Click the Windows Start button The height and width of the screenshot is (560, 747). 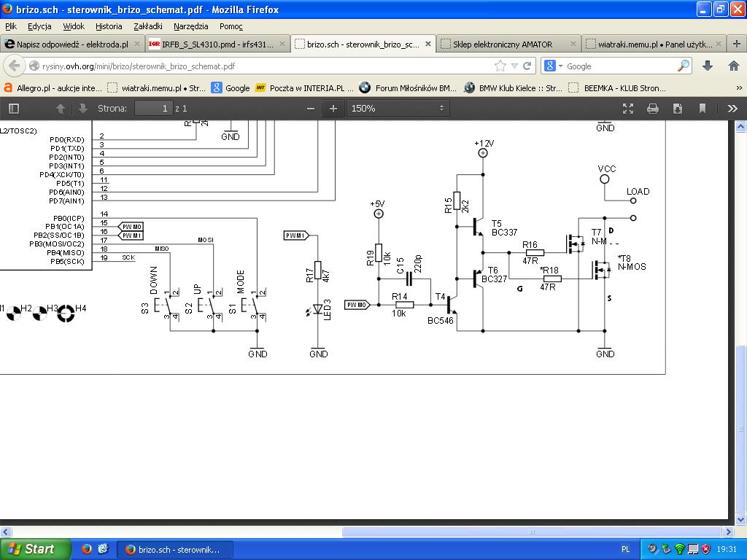tap(35, 549)
